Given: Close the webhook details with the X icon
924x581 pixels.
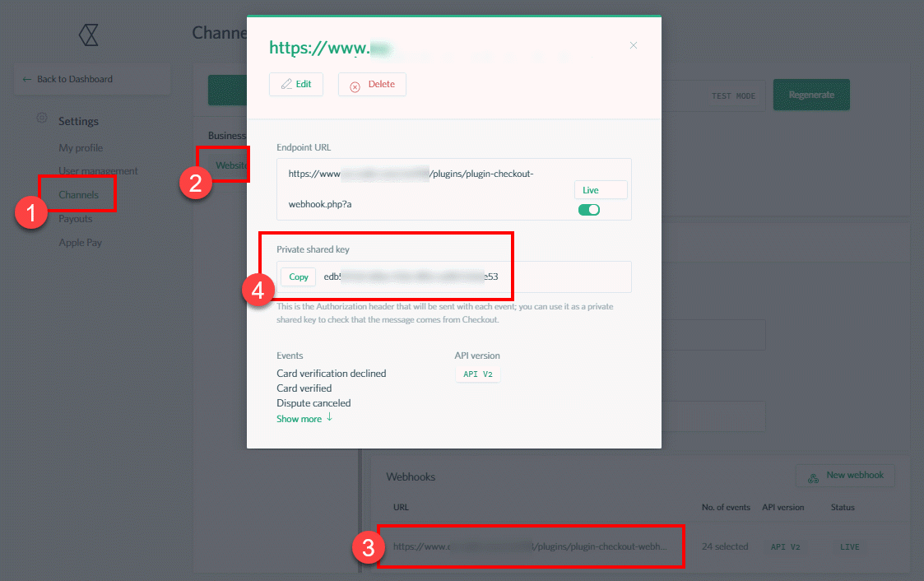Looking at the screenshot, I should 634,45.
